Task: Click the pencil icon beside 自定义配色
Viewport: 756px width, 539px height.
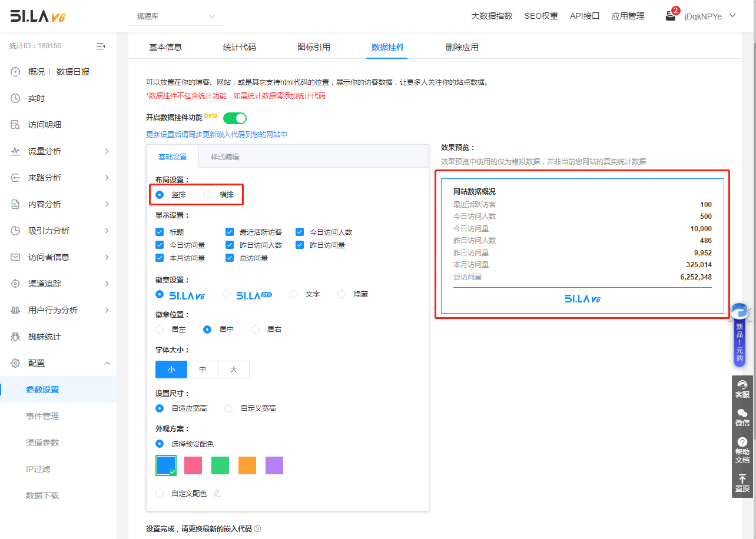Action: pyautogui.click(x=217, y=493)
